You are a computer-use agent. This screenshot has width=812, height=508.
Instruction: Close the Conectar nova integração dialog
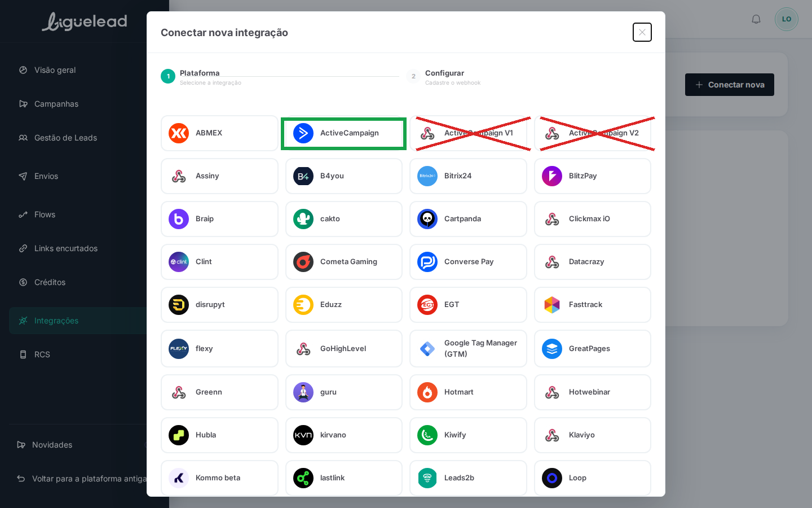pos(642,32)
